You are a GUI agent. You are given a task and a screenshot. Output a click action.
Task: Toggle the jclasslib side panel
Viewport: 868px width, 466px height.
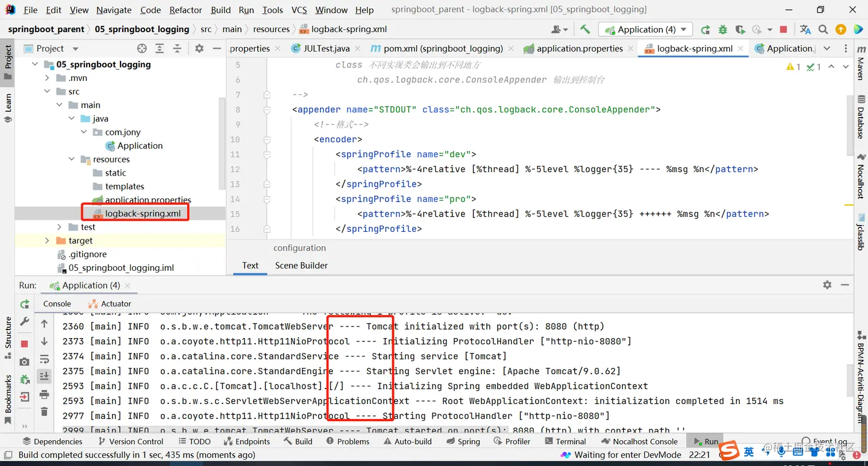(860, 232)
